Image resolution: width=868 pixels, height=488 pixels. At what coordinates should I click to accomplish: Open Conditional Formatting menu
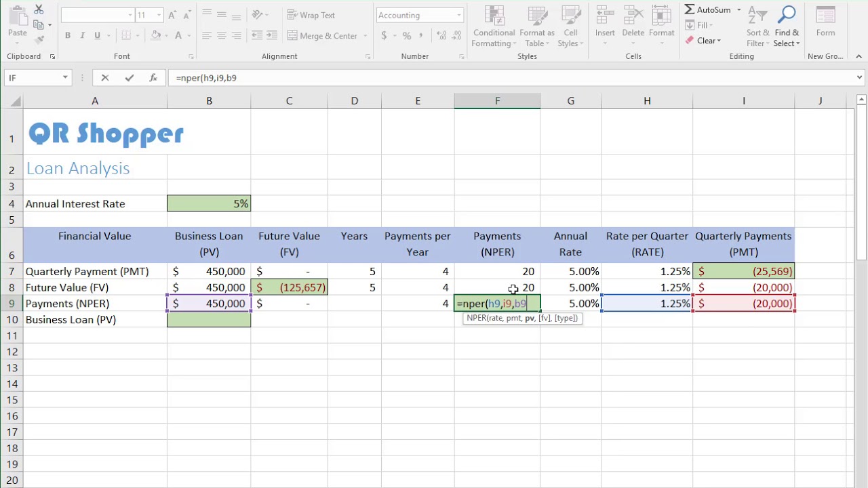(494, 26)
